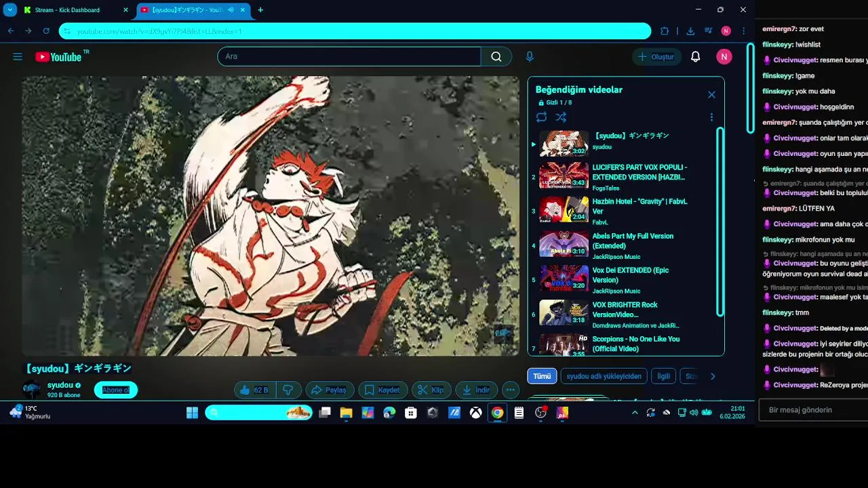Toggle playlist shuffle icon
The height and width of the screenshot is (488, 868).
561,117
